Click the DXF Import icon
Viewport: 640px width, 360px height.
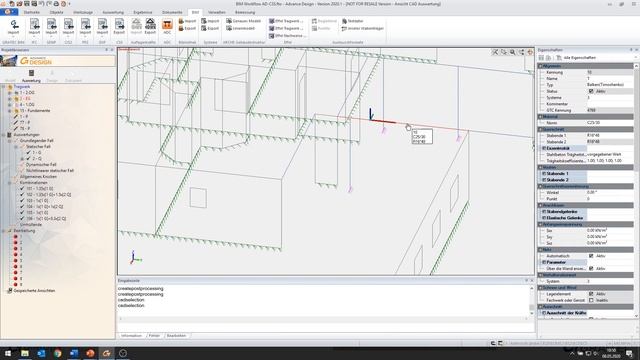(102, 26)
